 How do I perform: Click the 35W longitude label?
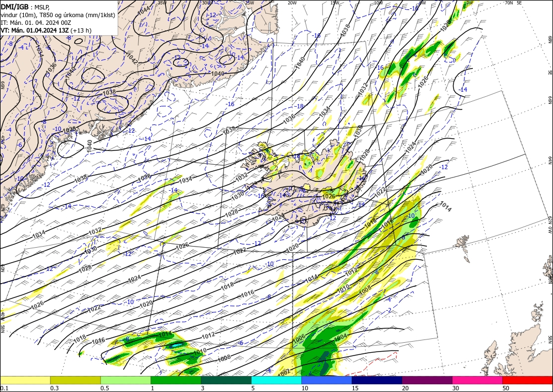(x=162, y=3)
